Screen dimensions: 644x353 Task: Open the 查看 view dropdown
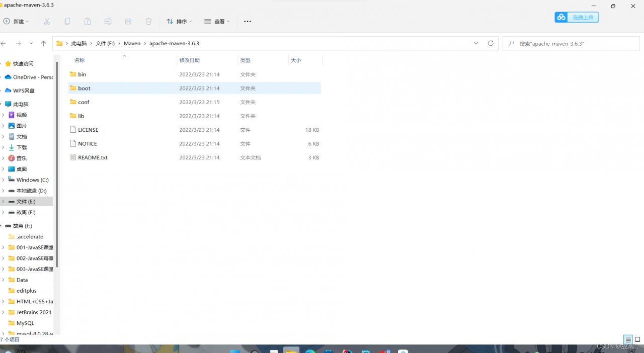(x=217, y=21)
